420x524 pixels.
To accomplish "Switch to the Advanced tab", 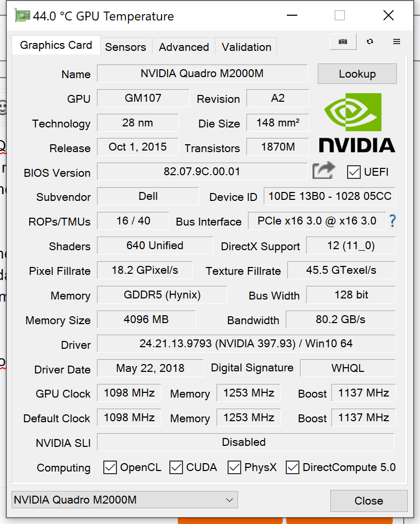I will (184, 47).
